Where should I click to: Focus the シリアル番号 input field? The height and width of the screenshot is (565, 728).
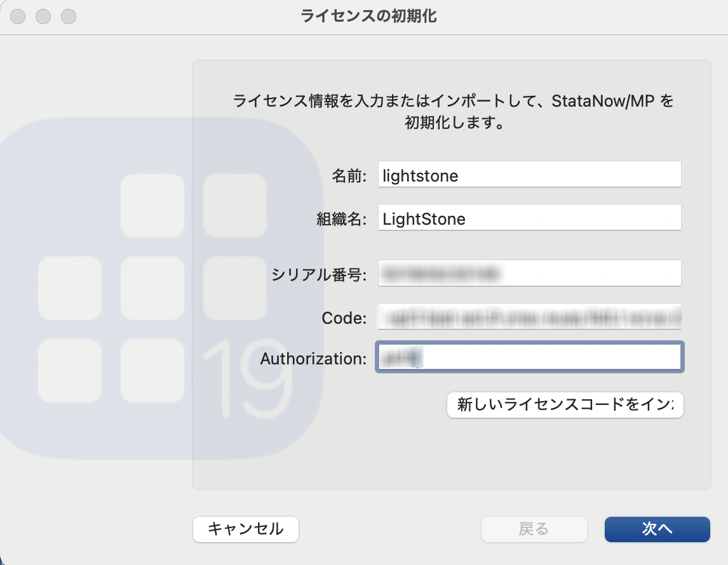tap(529, 273)
